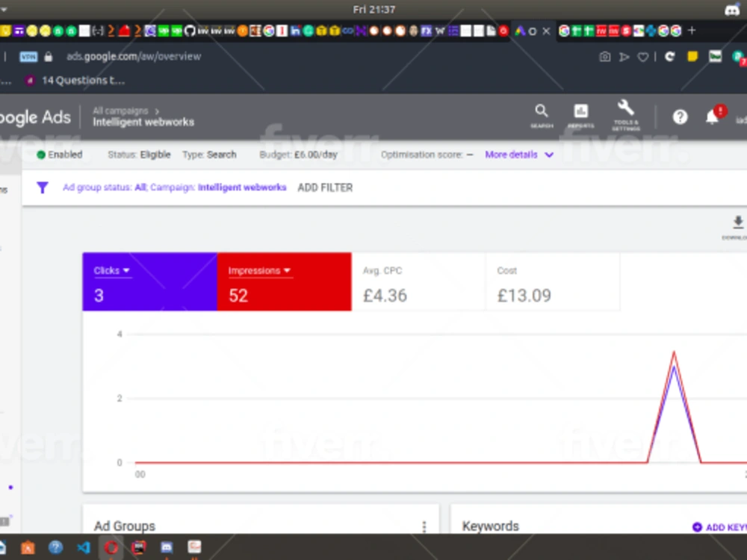The image size is (747, 560).
Task: Open Visual Studio Code from the dock
Action: 84,547
